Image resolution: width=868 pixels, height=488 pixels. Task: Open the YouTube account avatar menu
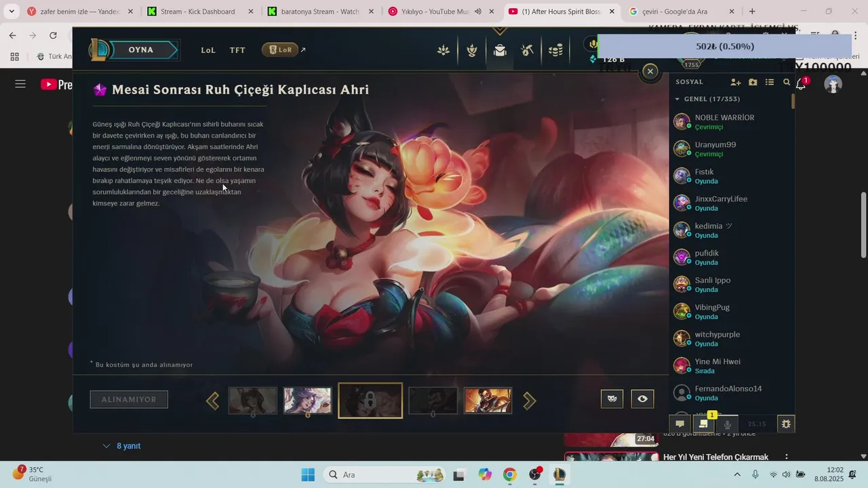pos(833,84)
